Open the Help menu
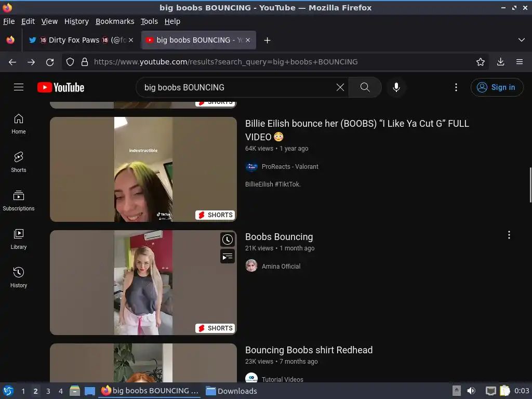The width and height of the screenshot is (532, 399). [172, 21]
